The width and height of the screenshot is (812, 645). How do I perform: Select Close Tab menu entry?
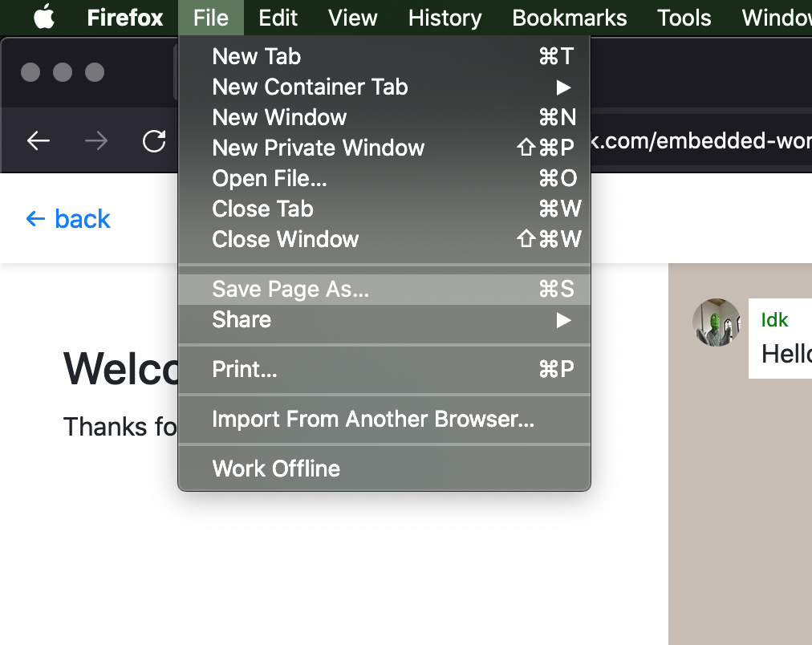(384, 209)
